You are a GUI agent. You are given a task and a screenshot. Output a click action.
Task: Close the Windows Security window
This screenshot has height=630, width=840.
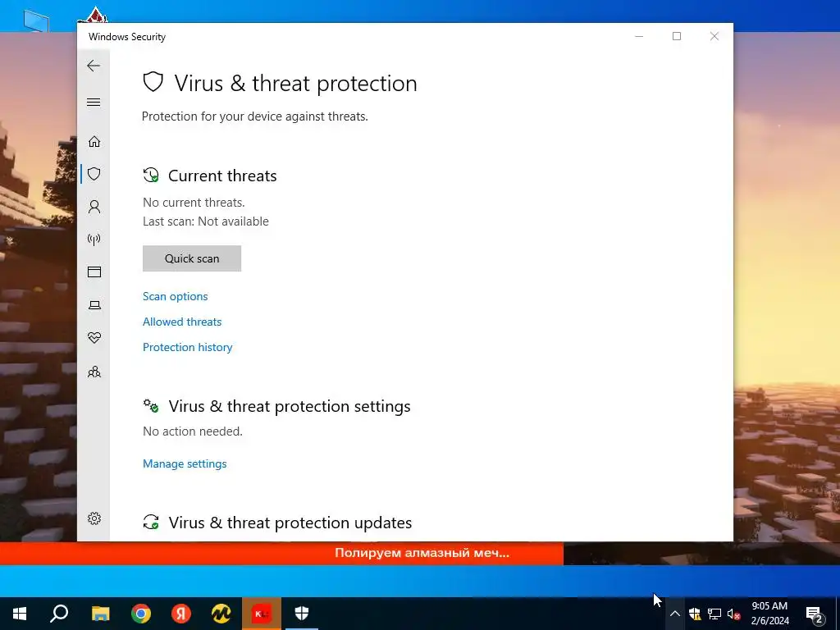coord(714,36)
